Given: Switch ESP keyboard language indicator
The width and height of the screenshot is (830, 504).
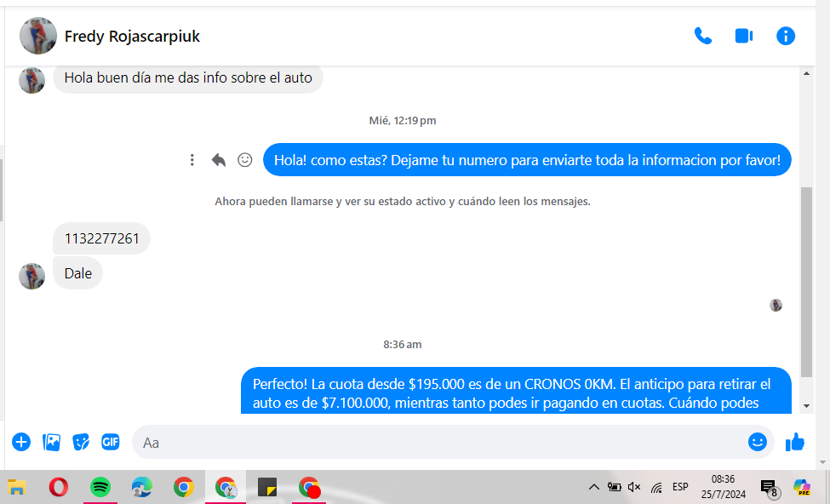Looking at the screenshot, I should tap(680, 487).
